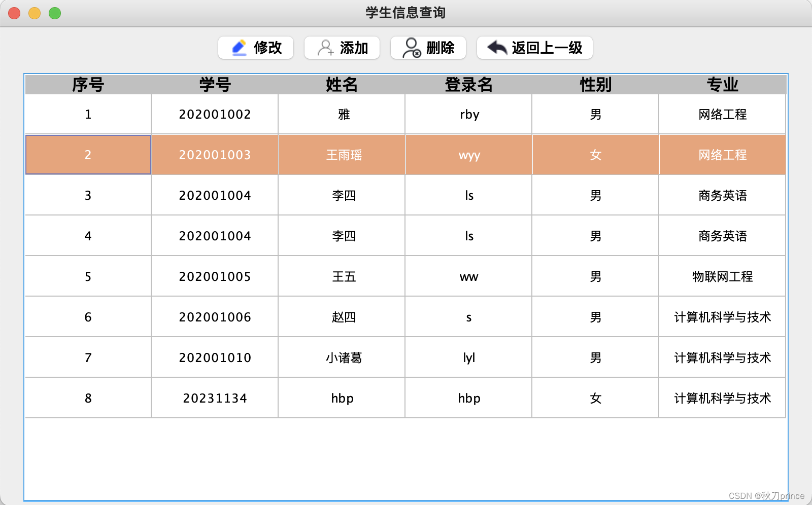Click the 返回上一级 button label

[x=547, y=48]
